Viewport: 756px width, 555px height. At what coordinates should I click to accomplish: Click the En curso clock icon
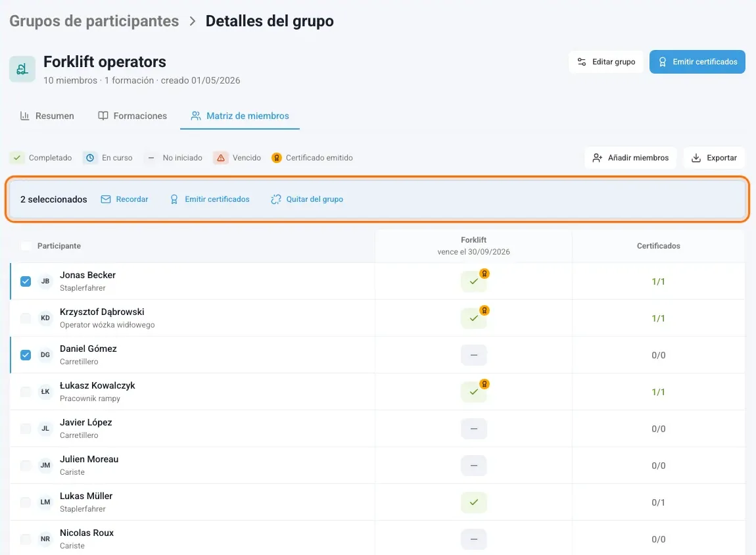tap(90, 158)
